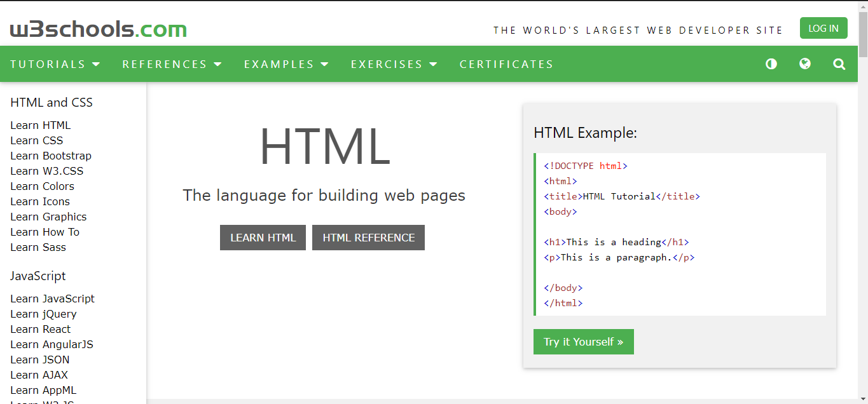Viewport: 868px width, 404px height.
Task: Expand the Examples dropdown menu
Action: tap(287, 64)
